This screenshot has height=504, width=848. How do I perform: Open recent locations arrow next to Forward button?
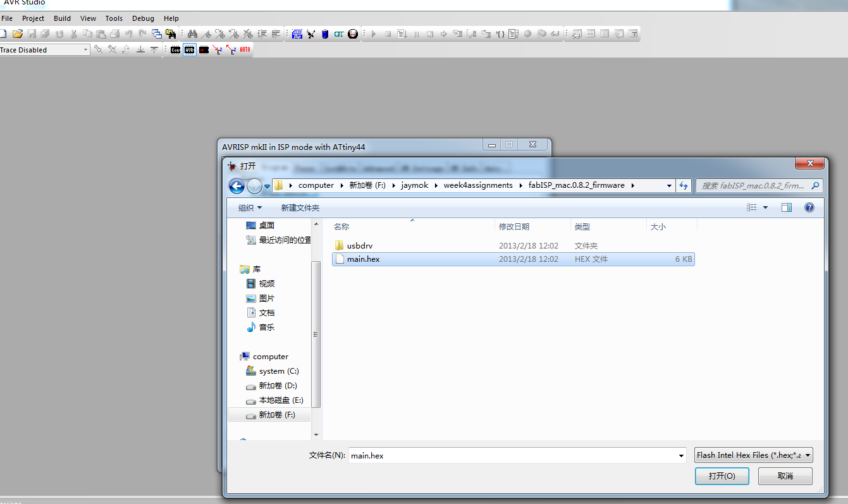pos(267,187)
